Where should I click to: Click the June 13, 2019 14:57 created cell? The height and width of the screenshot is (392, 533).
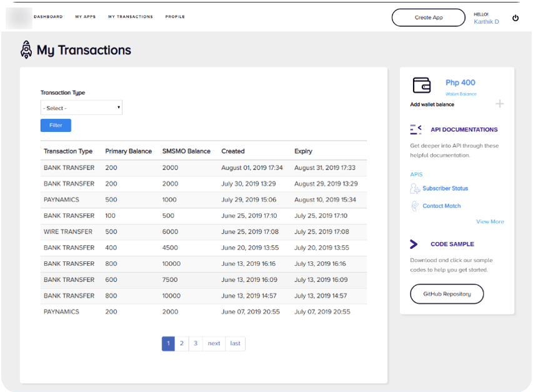[x=249, y=296]
